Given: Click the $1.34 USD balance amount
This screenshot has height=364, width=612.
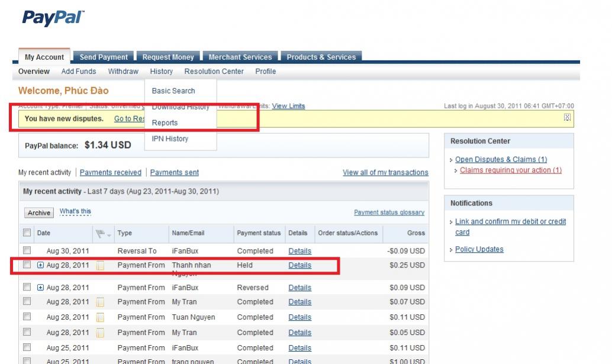Looking at the screenshot, I should pyautogui.click(x=108, y=145).
